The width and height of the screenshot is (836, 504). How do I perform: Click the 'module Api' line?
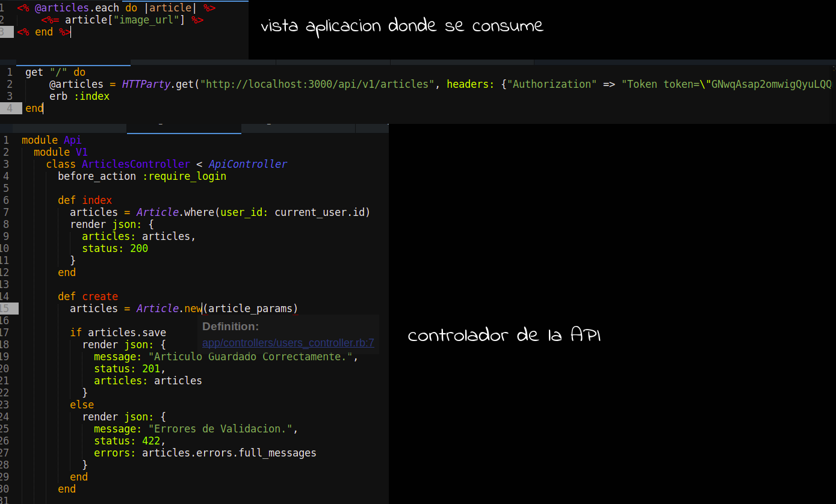point(52,140)
